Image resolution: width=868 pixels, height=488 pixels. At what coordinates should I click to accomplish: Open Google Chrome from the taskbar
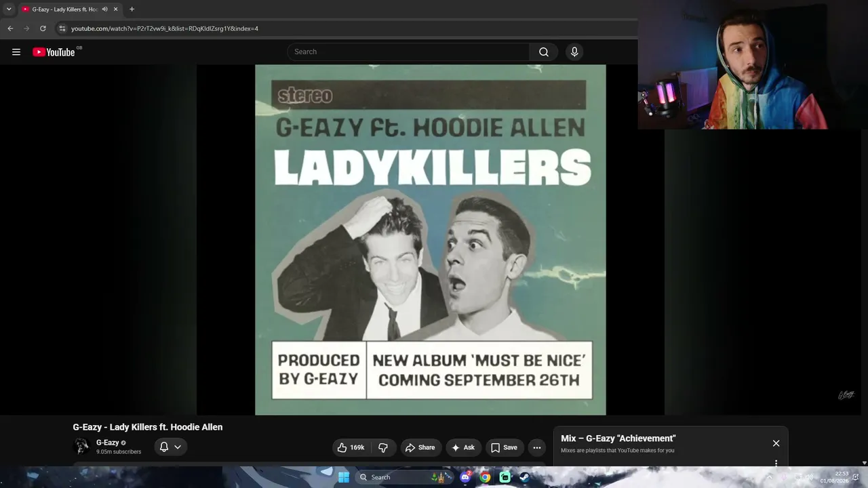point(485,477)
